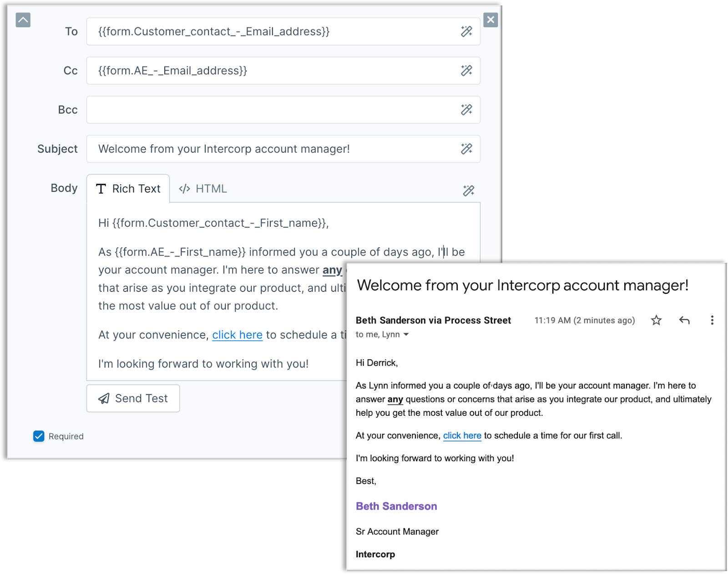Viewport: 728px width, 574px height.
Task: Expand recipient details next to 'to me, Lynn'
Action: 406,335
